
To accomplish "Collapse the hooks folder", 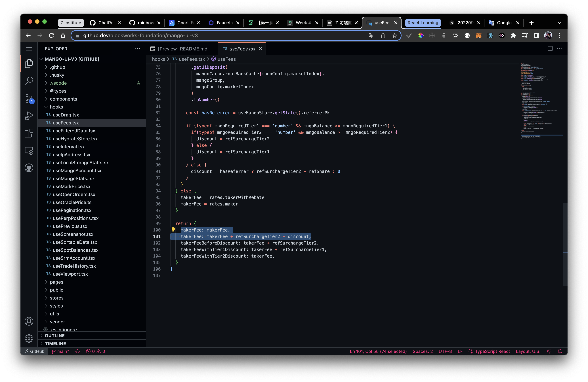I will point(56,107).
